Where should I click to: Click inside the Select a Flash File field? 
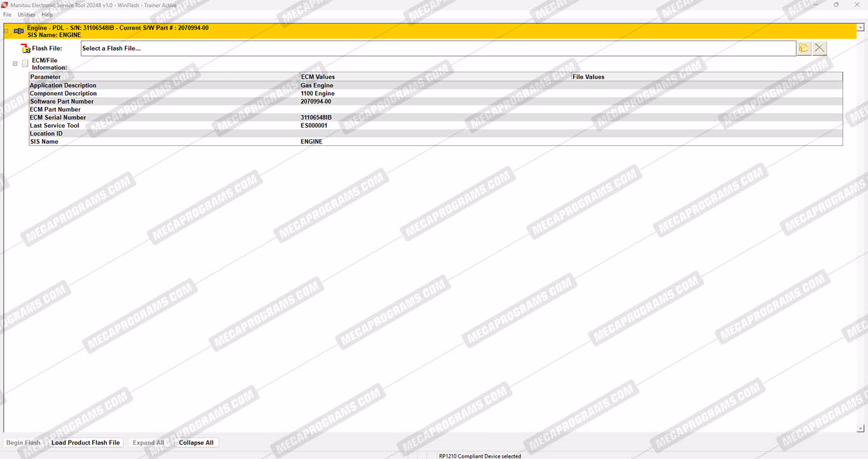[437, 48]
